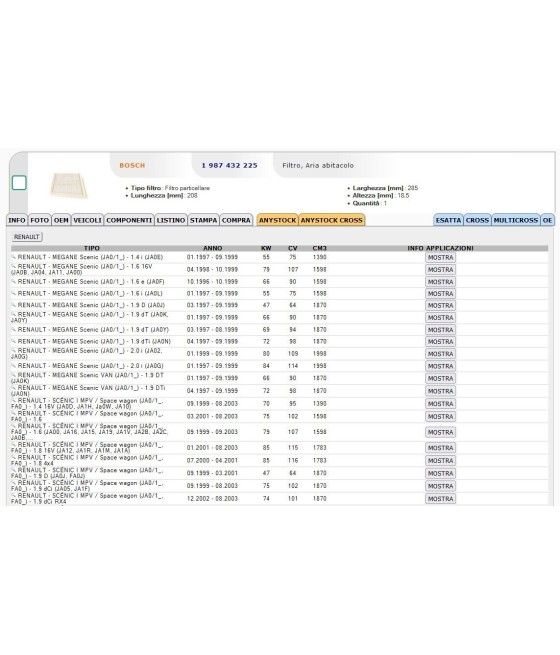Click MOSTRA for Megane Scenic 1.4 i (JA0E)

pos(440,258)
